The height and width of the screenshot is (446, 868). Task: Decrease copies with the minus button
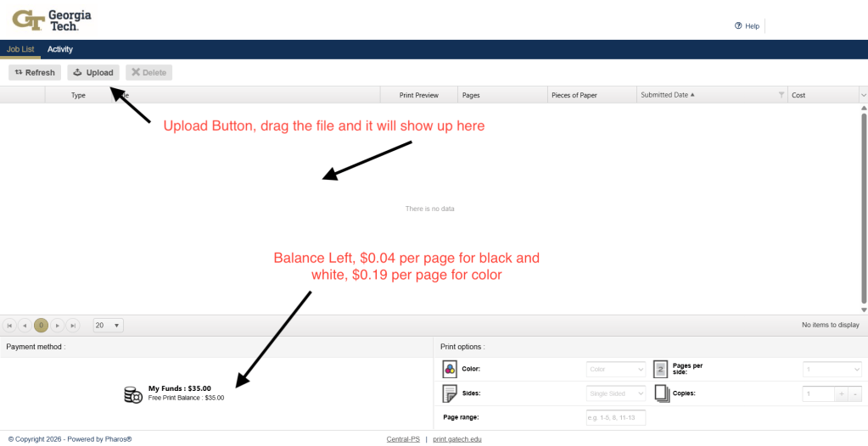pyautogui.click(x=855, y=393)
